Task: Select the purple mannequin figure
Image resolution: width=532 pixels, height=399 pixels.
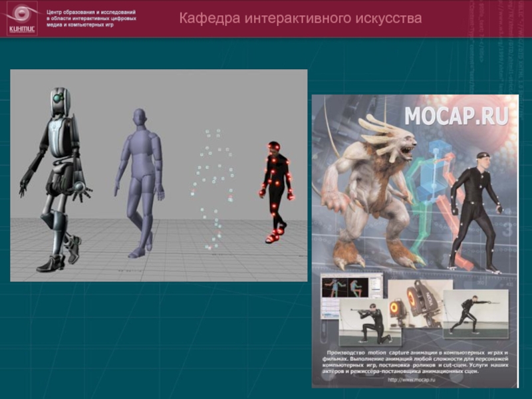Action: [x=140, y=184]
